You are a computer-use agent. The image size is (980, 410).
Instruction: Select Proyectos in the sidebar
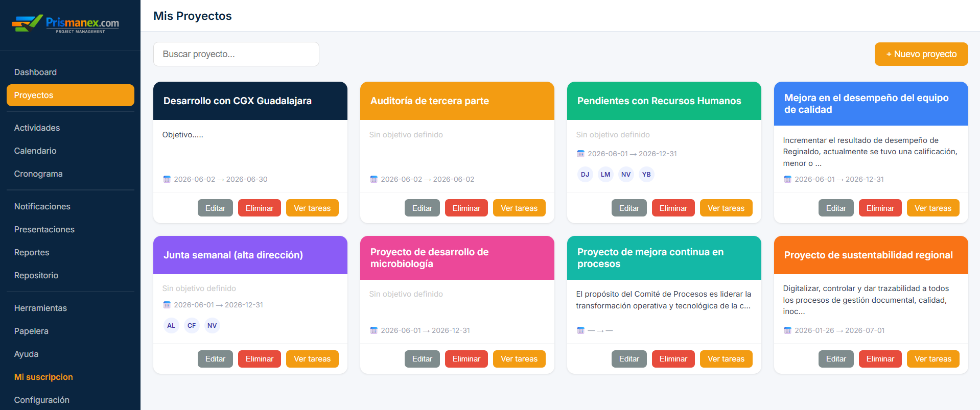tap(71, 95)
